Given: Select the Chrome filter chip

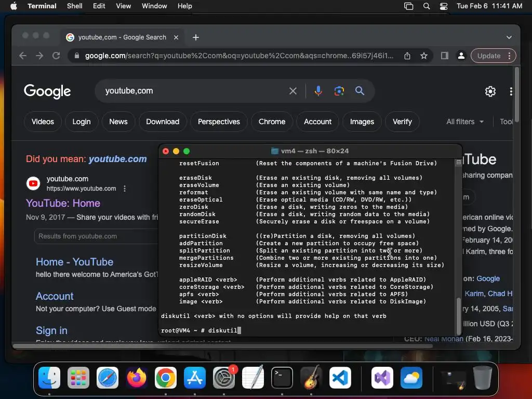Looking at the screenshot, I should pyautogui.click(x=272, y=122).
